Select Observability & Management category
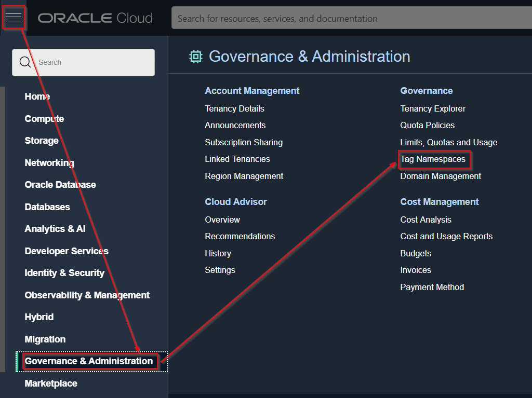The image size is (532, 398). pos(87,295)
